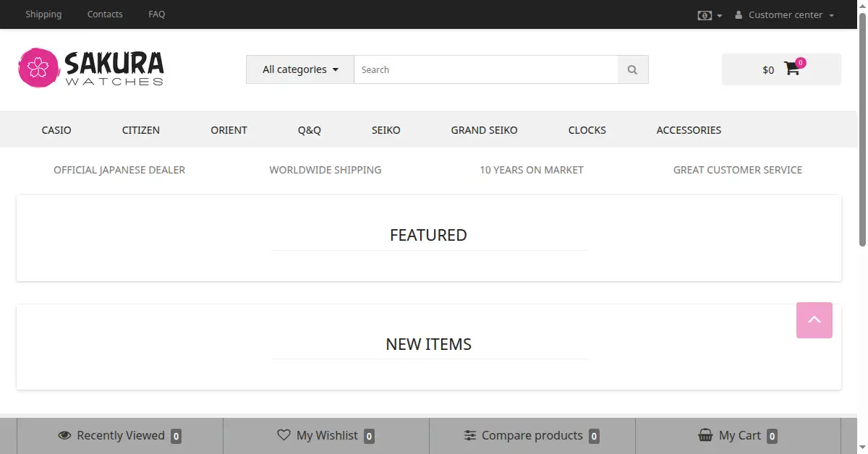Image resolution: width=868 pixels, height=454 pixels.
Task: Click the FEATURED section heading
Action: [x=428, y=235]
